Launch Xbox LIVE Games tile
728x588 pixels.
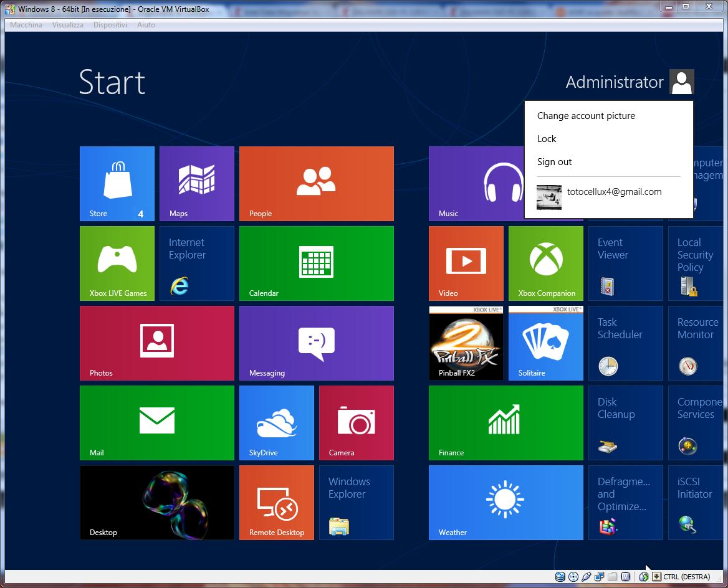pyautogui.click(x=117, y=263)
